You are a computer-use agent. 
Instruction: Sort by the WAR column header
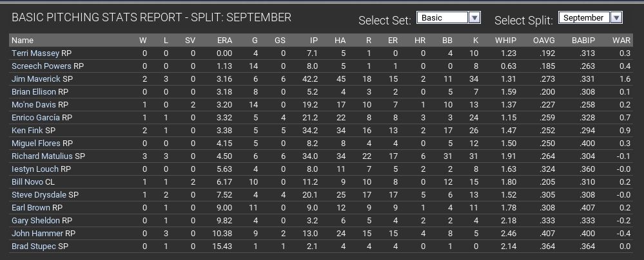[x=621, y=41]
